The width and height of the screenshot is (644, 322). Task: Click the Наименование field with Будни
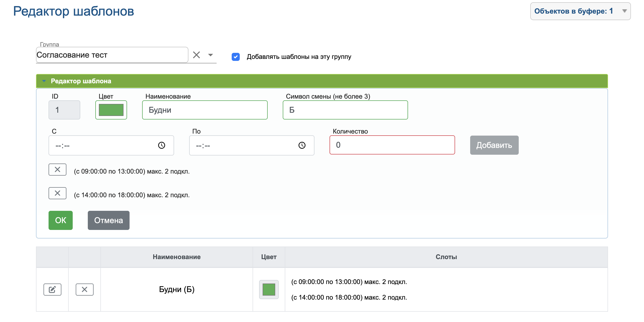(205, 110)
